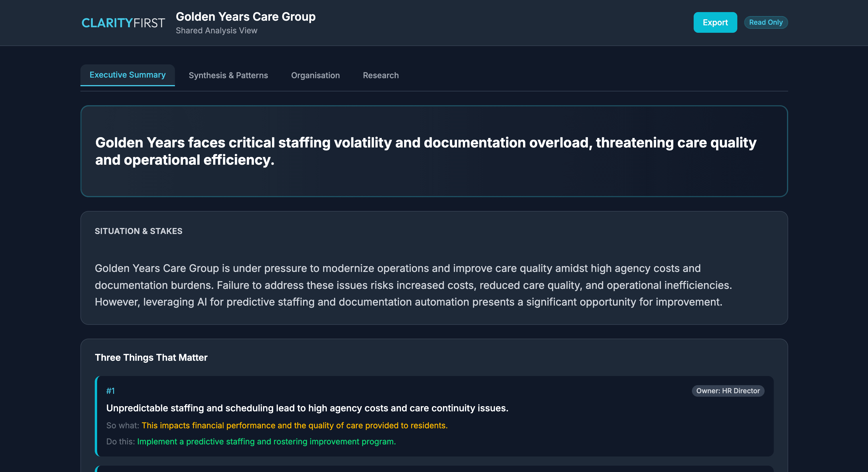Click the Three Things That Matter heading

click(x=151, y=357)
